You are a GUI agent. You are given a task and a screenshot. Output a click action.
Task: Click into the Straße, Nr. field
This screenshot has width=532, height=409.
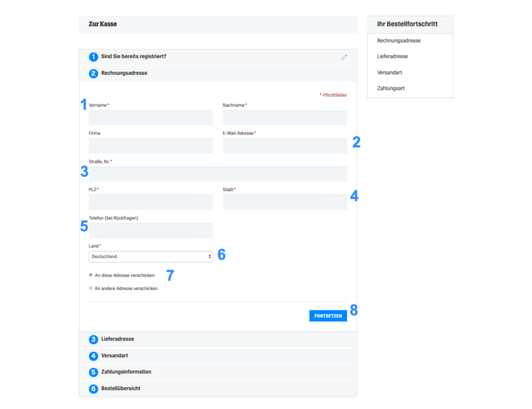[x=218, y=174]
